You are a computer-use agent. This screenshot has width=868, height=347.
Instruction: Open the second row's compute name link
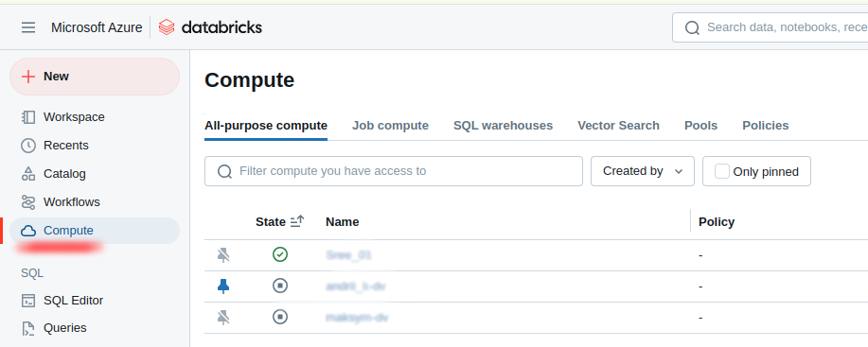(356, 286)
